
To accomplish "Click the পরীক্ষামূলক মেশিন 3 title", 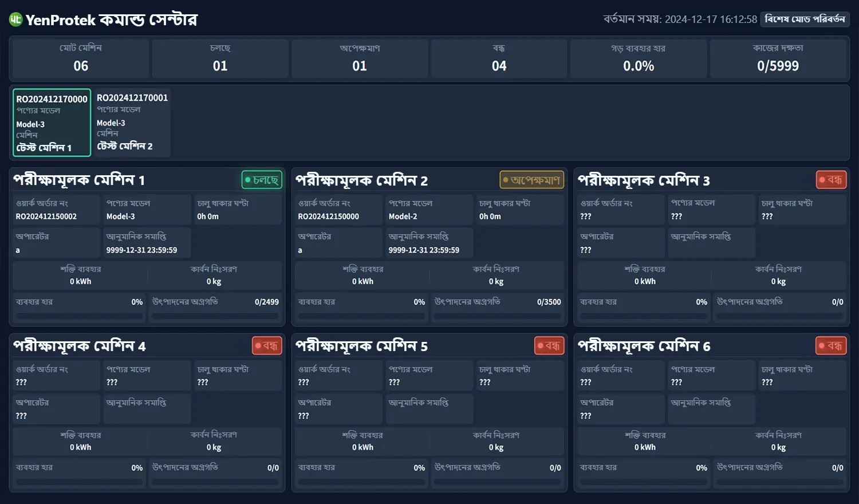I will pos(644,180).
